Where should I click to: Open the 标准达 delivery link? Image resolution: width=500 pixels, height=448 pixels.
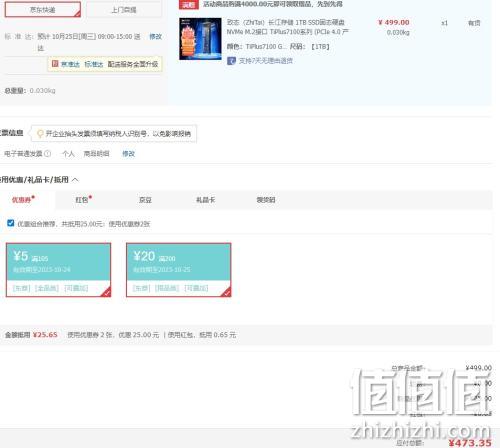(94, 64)
